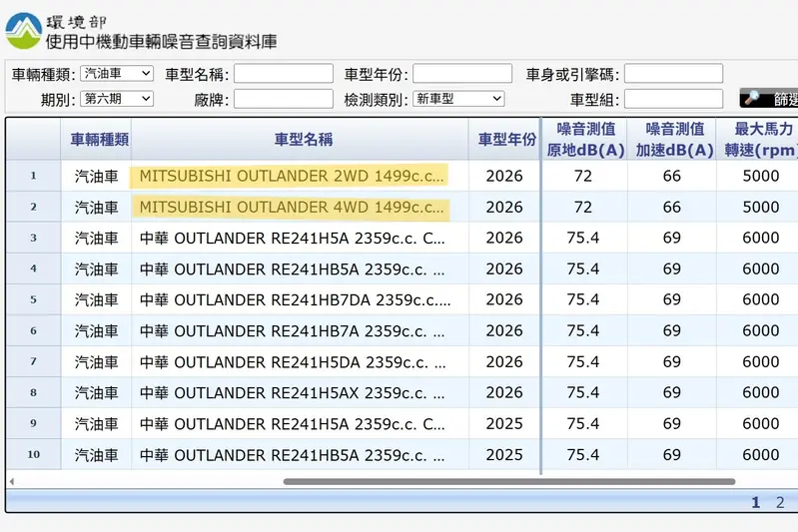The width and height of the screenshot is (798, 532).
Task: Click the Ministry of Environment mountain logo
Action: click(23, 31)
